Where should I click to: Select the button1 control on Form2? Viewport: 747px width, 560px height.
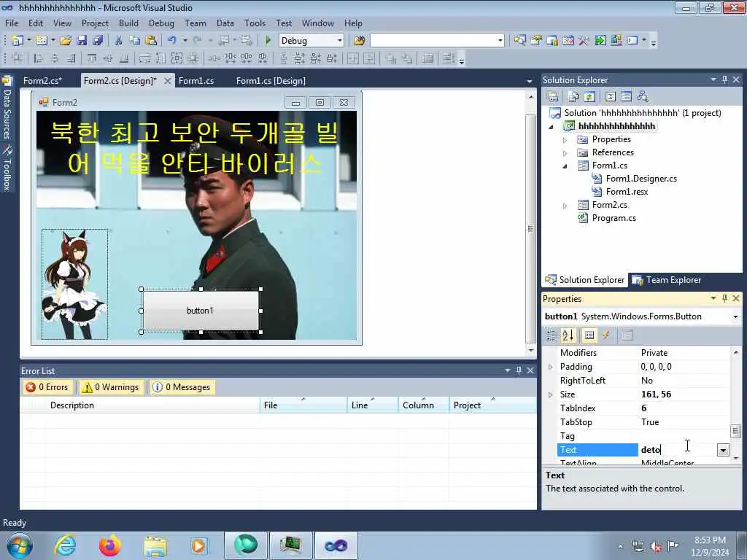[x=201, y=311]
